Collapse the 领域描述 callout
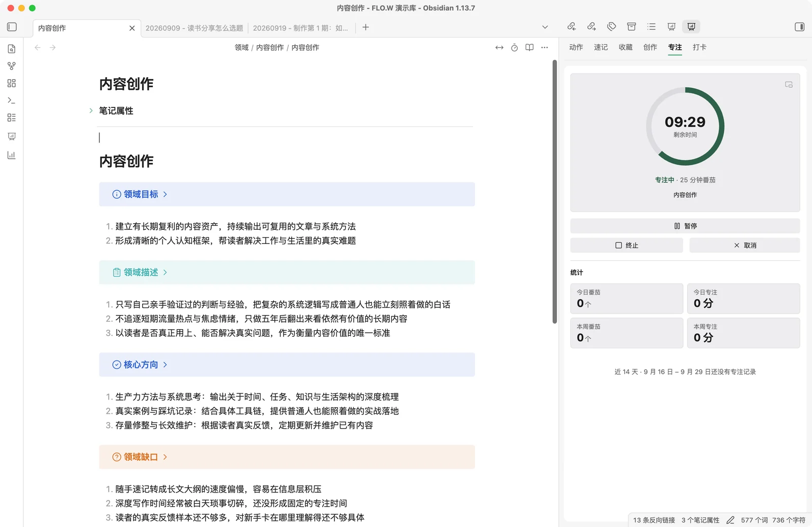The image size is (812, 527). pyautogui.click(x=165, y=272)
